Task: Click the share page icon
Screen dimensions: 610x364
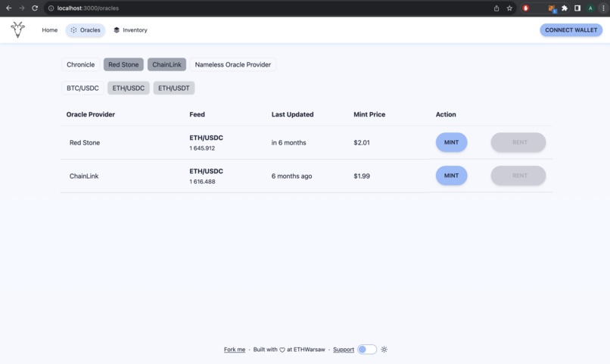Action: click(x=496, y=8)
